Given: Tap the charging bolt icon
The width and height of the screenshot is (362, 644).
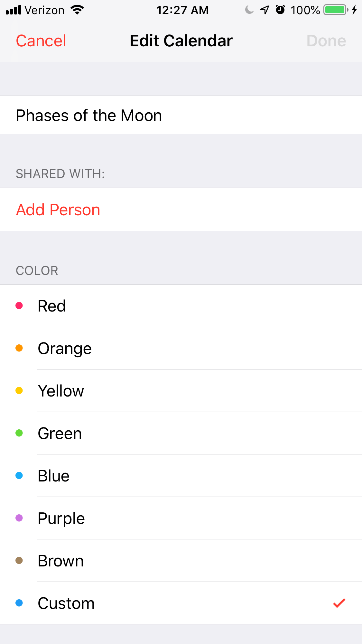Looking at the screenshot, I should coord(354,10).
